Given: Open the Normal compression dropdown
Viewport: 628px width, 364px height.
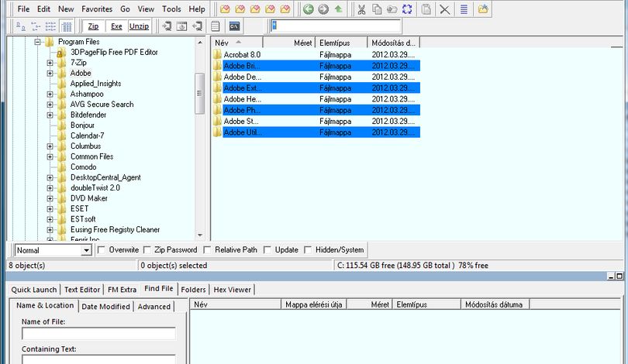Looking at the screenshot, I should tap(86, 250).
